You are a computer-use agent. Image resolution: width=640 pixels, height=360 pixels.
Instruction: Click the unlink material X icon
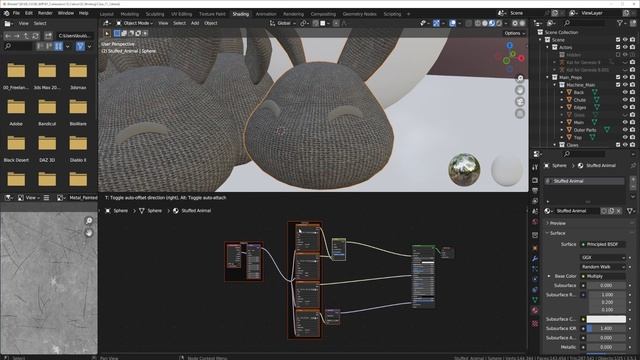point(619,211)
